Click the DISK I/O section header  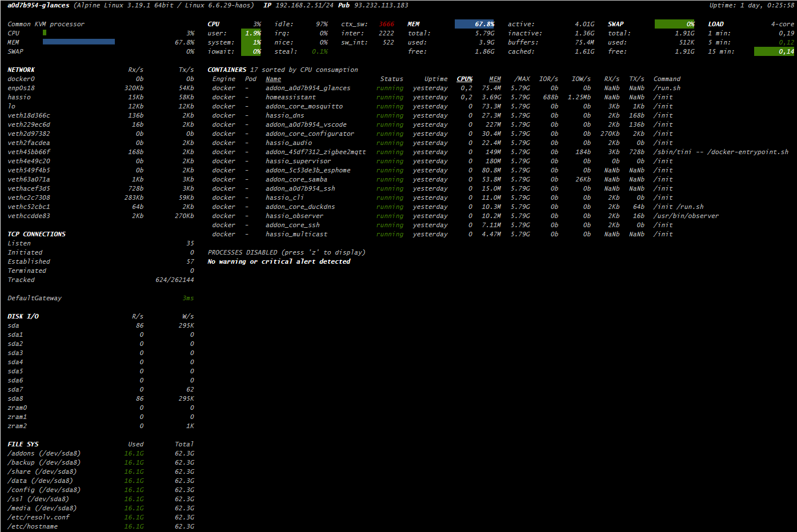click(23, 316)
